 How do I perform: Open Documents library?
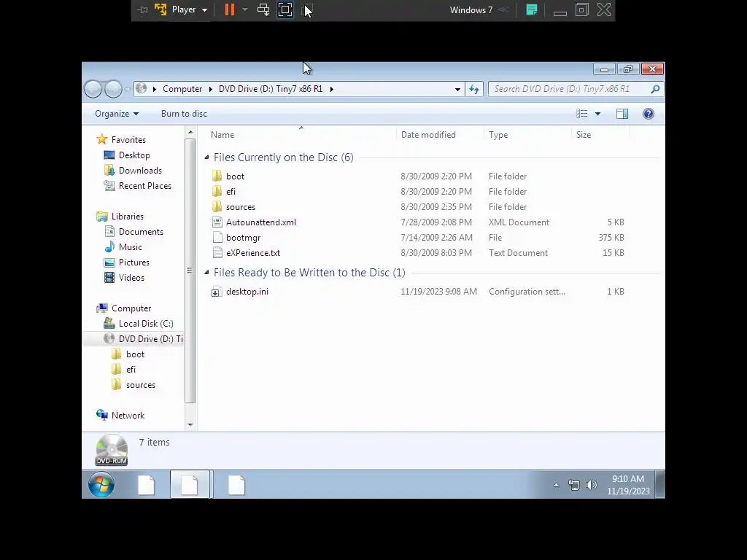click(x=141, y=232)
